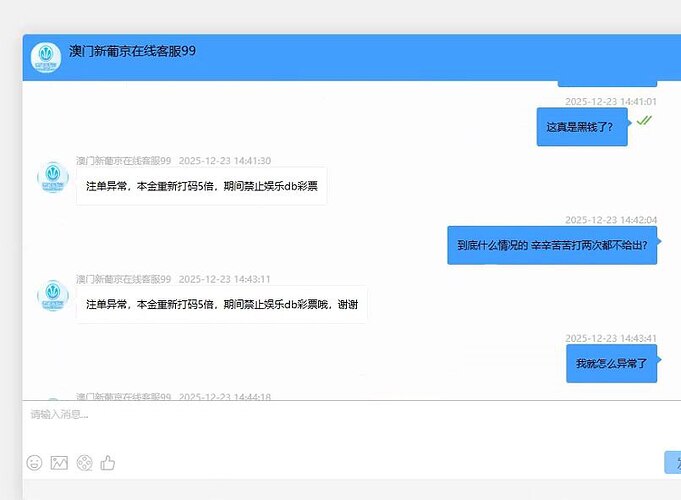Click agent avatar beside the 14:43:11 message
The image size is (681, 500).
coord(53,296)
